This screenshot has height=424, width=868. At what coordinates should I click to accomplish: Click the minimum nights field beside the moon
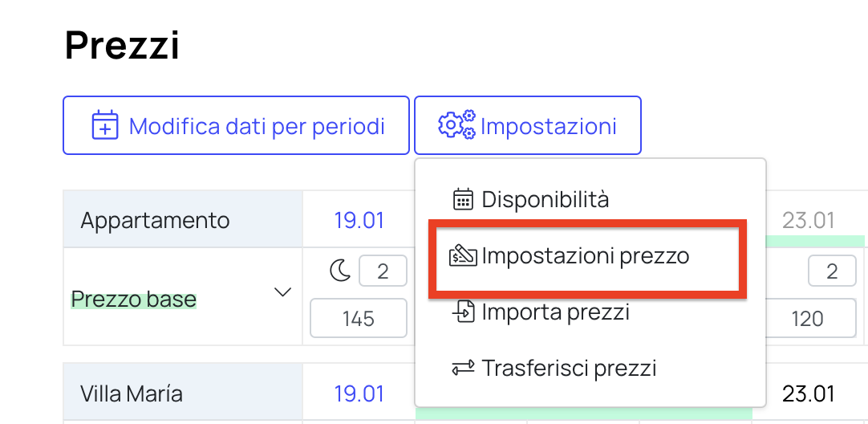[x=383, y=271]
